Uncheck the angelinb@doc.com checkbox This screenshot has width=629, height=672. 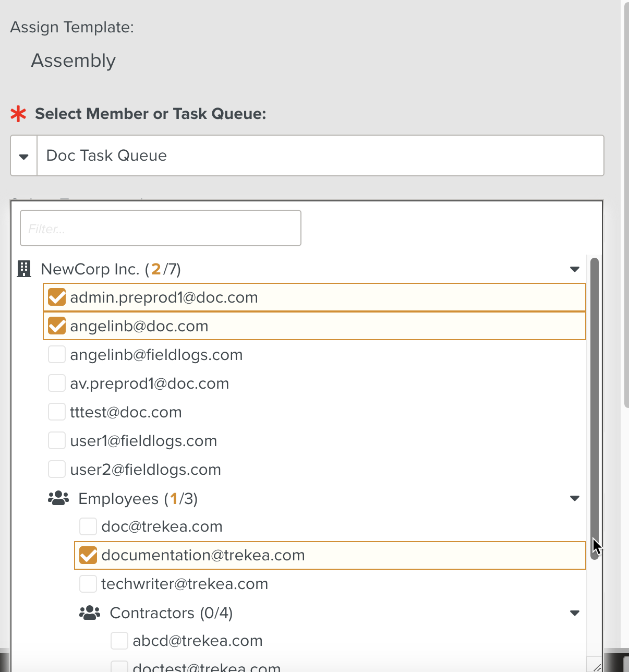[57, 326]
